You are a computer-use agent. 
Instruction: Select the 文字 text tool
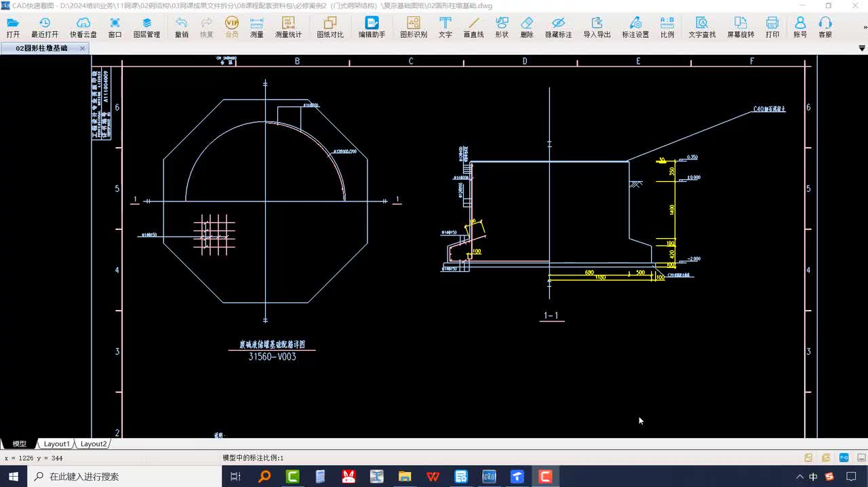[445, 28]
